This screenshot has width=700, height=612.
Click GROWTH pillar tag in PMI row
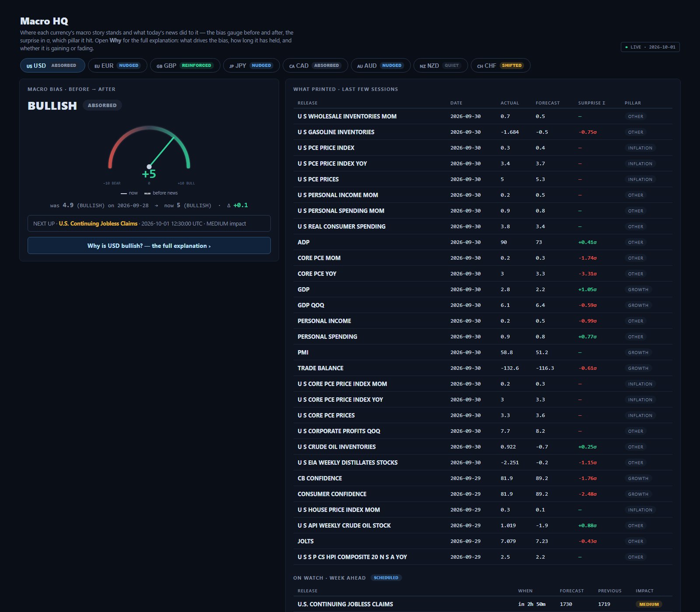[x=638, y=352]
